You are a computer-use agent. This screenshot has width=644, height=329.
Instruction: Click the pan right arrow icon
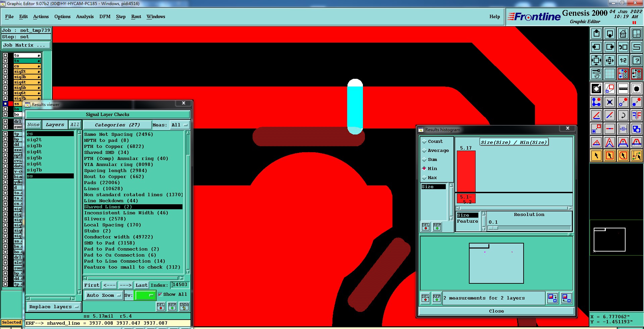click(x=610, y=47)
